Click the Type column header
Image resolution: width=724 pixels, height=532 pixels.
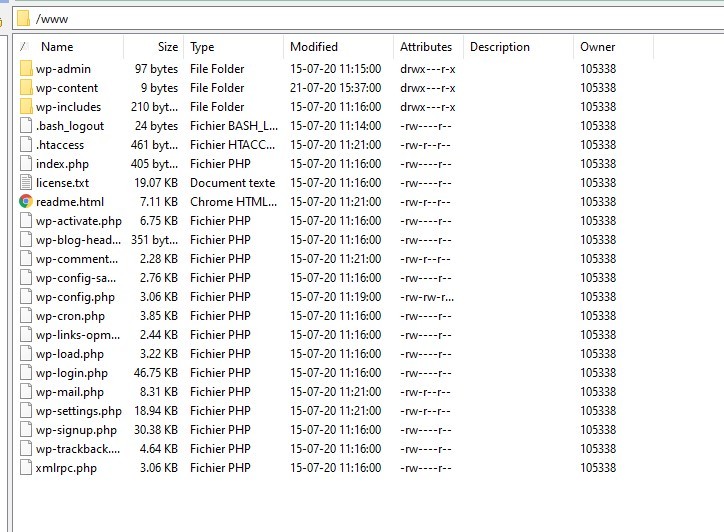click(x=202, y=47)
